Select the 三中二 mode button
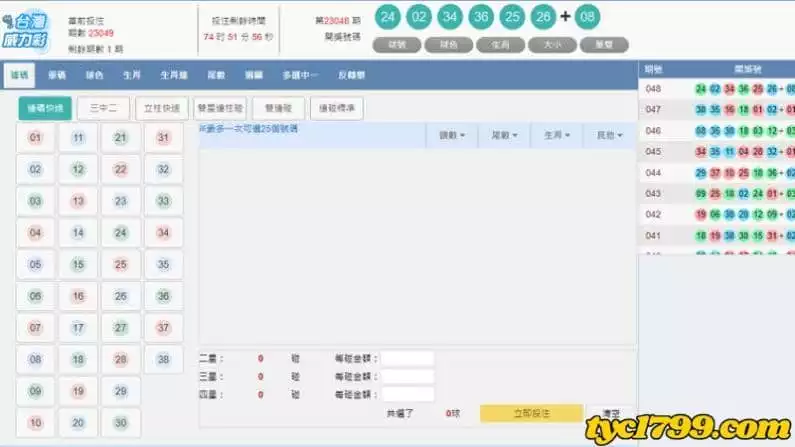Viewport: 795px width, 447px height. (x=103, y=108)
